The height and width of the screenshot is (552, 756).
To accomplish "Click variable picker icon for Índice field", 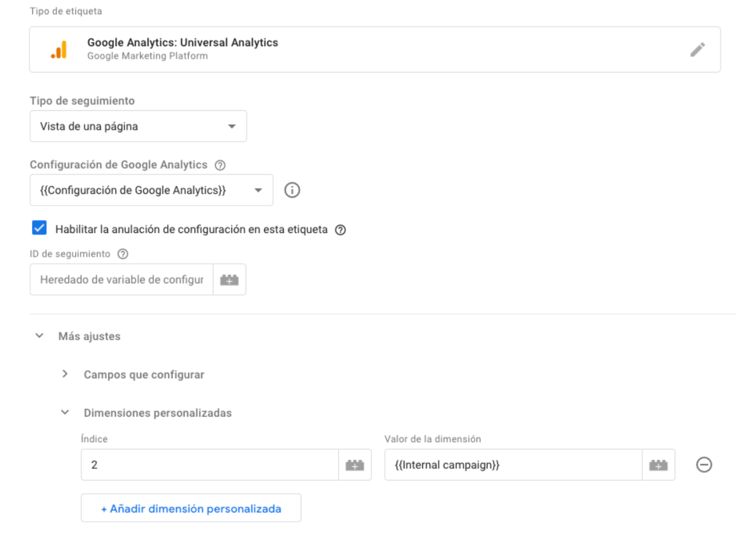I will coord(355,465).
